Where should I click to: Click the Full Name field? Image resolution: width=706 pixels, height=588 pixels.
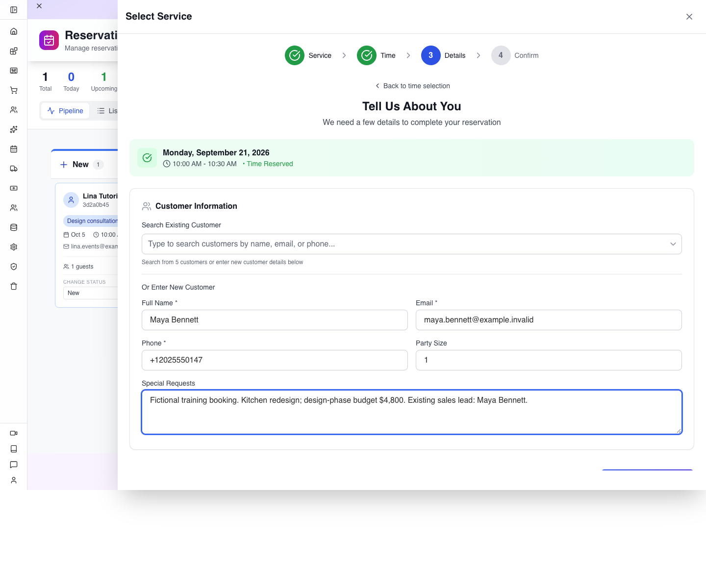(x=275, y=320)
